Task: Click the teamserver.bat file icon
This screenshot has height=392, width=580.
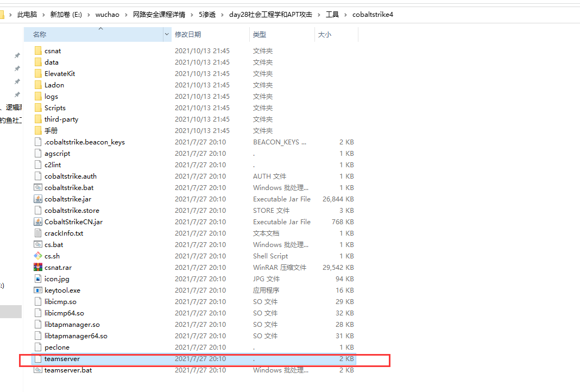Action: tap(37, 370)
